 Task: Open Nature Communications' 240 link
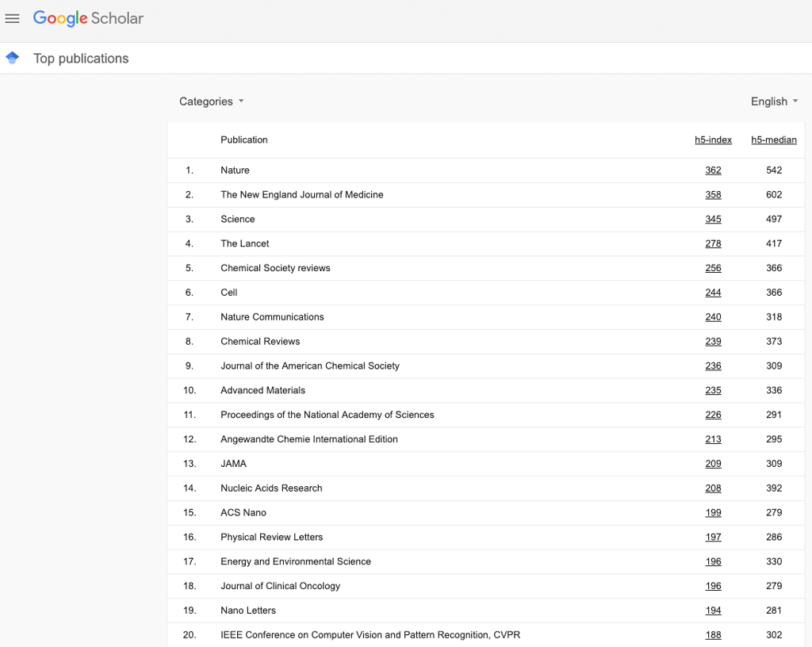click(713, 317)
